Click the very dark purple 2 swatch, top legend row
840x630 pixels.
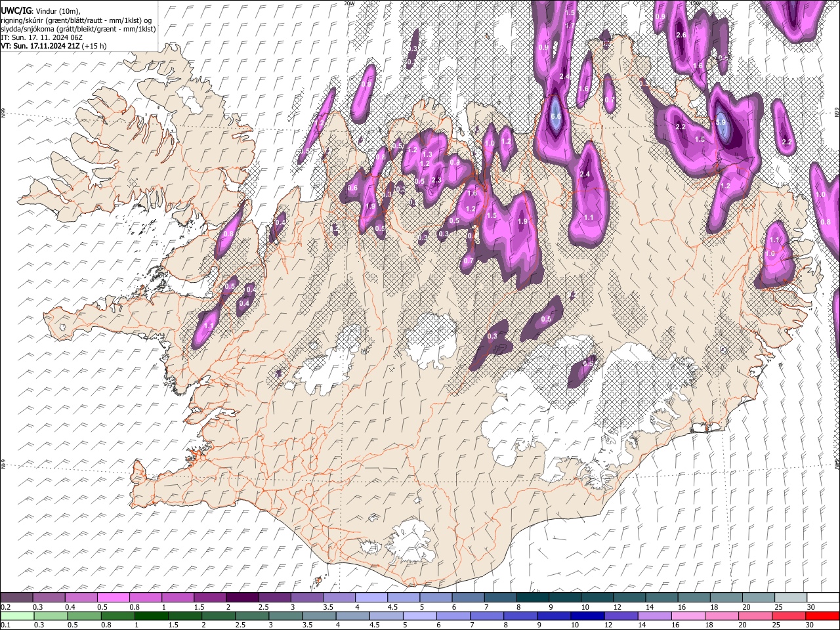click(x=242, y=598)
